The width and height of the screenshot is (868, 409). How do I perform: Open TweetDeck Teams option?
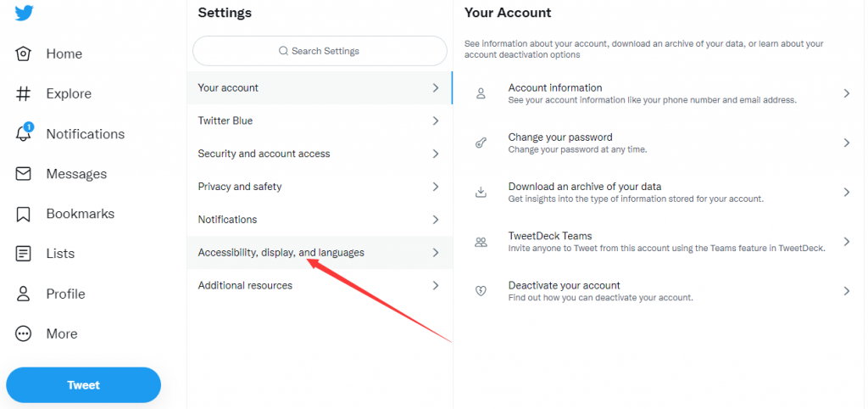(x=660, y=242)
